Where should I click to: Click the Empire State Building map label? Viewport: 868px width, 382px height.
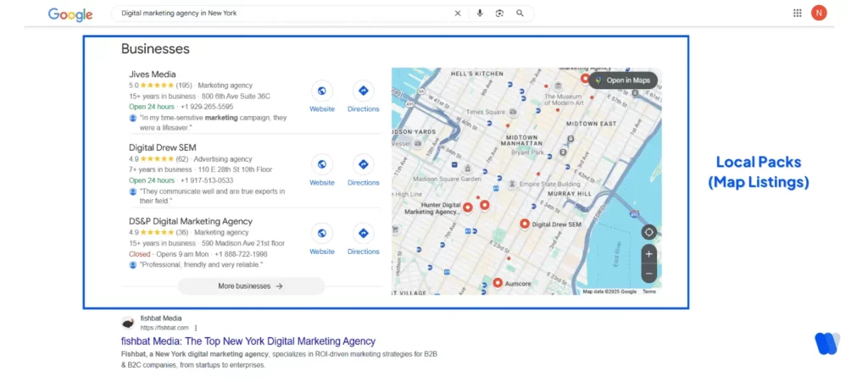tap(550, 184)
